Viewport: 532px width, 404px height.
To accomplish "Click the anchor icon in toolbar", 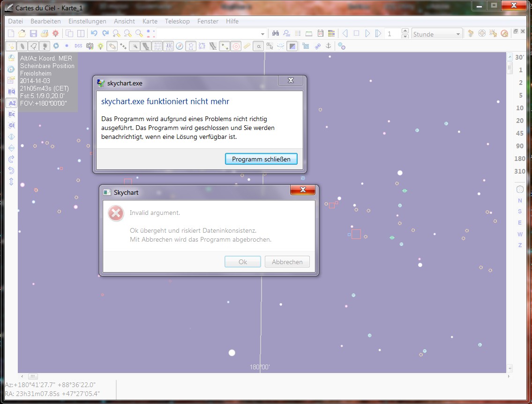I will tap(329, 46).
